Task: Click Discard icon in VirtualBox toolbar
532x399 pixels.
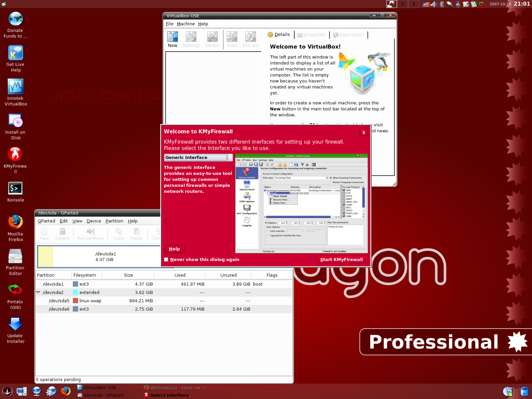Action: tap(251, 40)
